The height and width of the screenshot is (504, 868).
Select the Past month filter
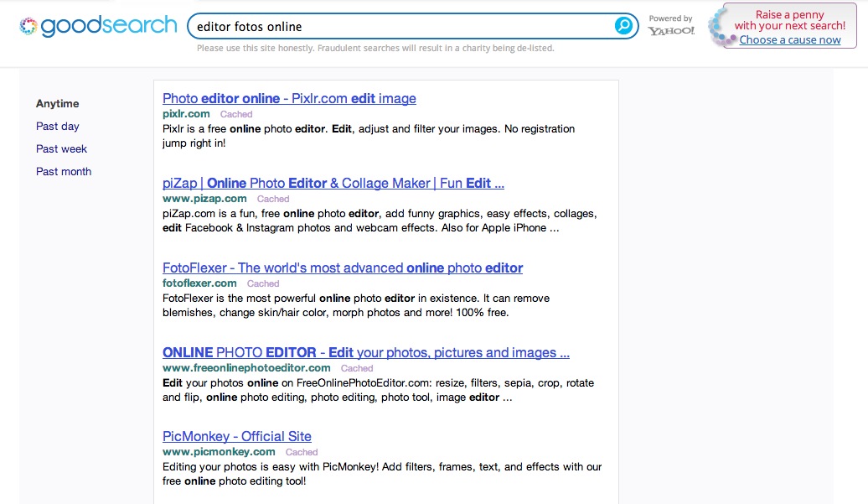click(64, 172)
